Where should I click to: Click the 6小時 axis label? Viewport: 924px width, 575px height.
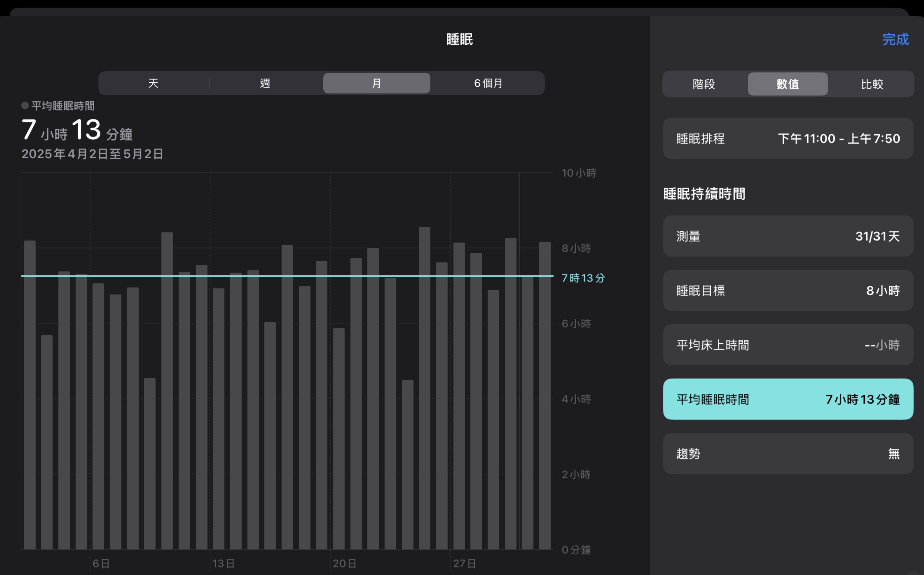click(576, 324)
